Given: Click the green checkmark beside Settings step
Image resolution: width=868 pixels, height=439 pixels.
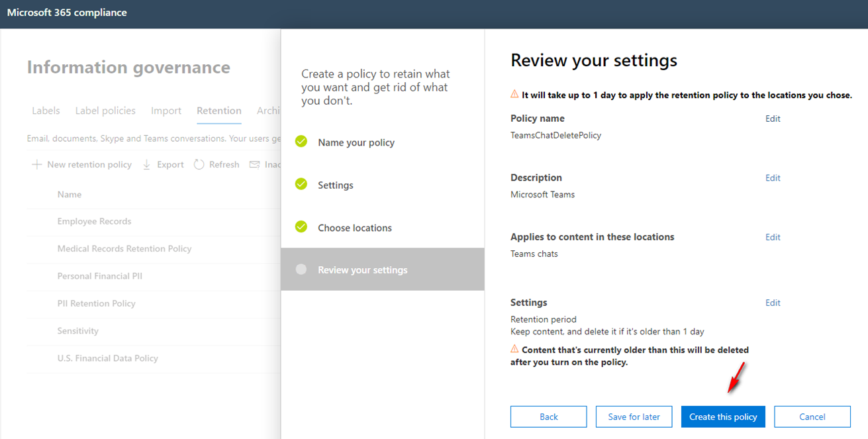Looking at the screenshot, I should click(x=301, y=184).
